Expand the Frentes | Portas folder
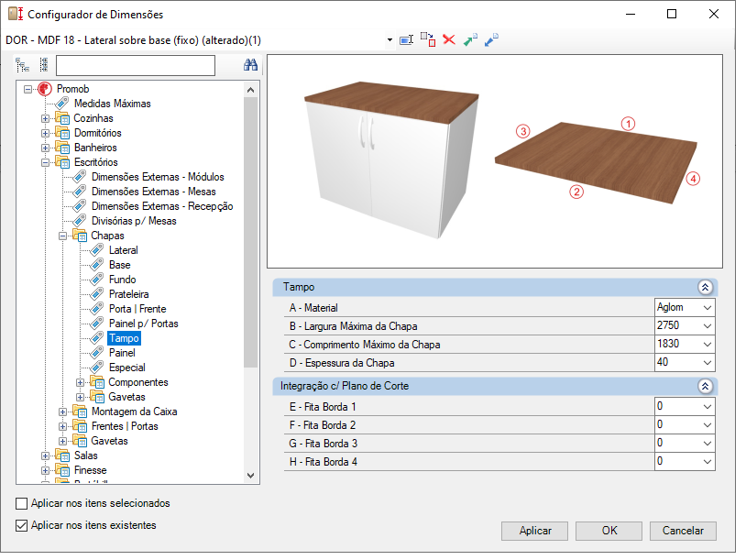 (63, 426)
